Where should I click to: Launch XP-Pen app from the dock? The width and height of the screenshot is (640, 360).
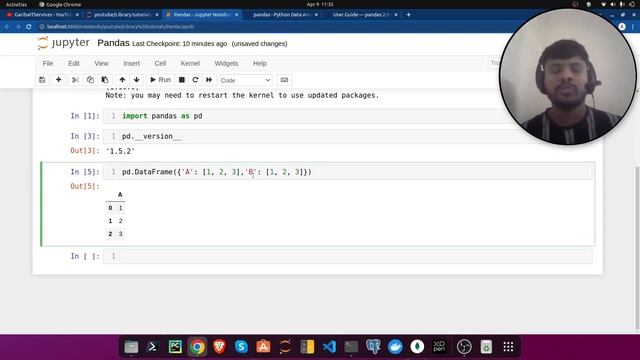coord(439,347)
